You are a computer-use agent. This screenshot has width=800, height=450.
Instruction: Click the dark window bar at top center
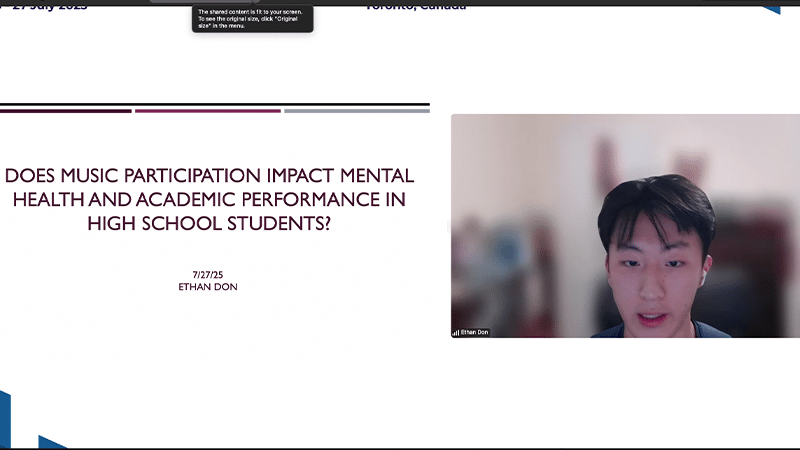coord(200,1)
